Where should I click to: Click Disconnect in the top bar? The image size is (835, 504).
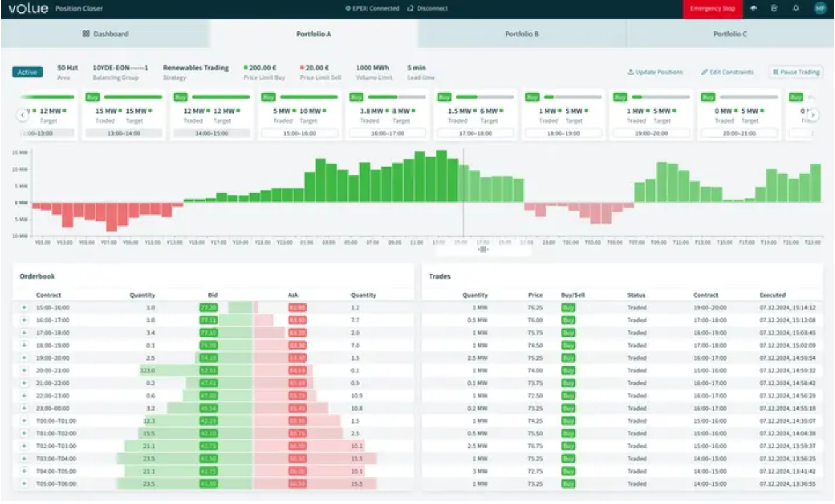coord(431,9)
